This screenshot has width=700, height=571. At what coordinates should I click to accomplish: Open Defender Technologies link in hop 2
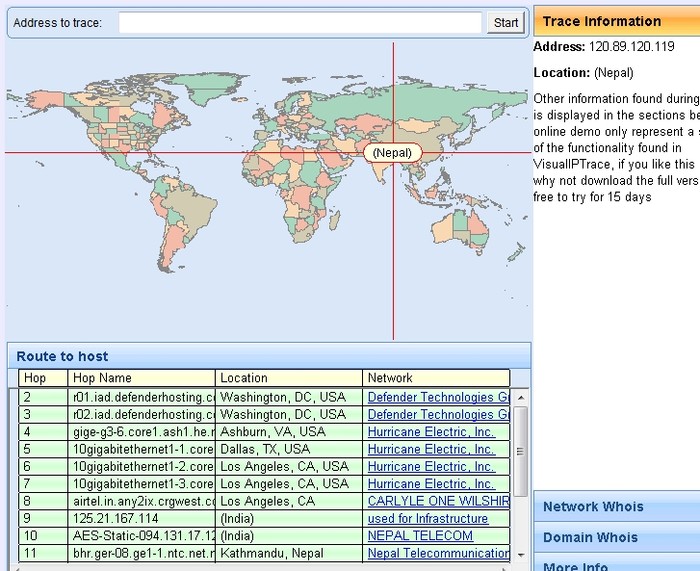click(x=438, y=397)
